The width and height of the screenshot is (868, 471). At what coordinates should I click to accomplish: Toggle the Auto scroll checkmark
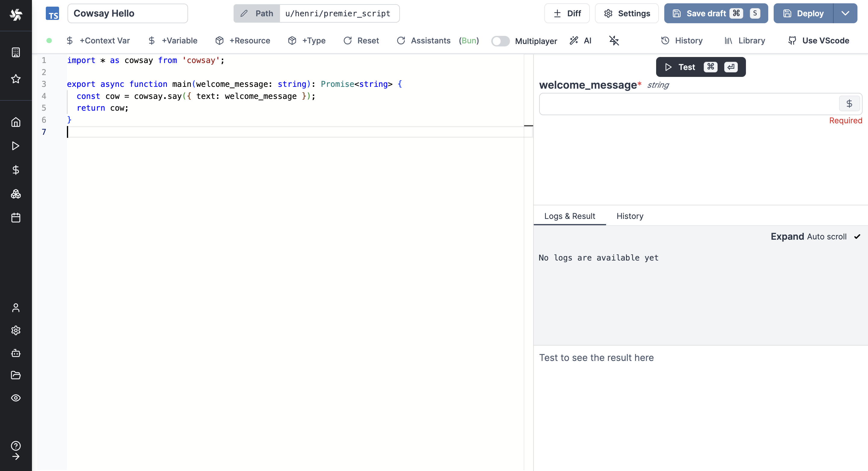pos(857,237)
